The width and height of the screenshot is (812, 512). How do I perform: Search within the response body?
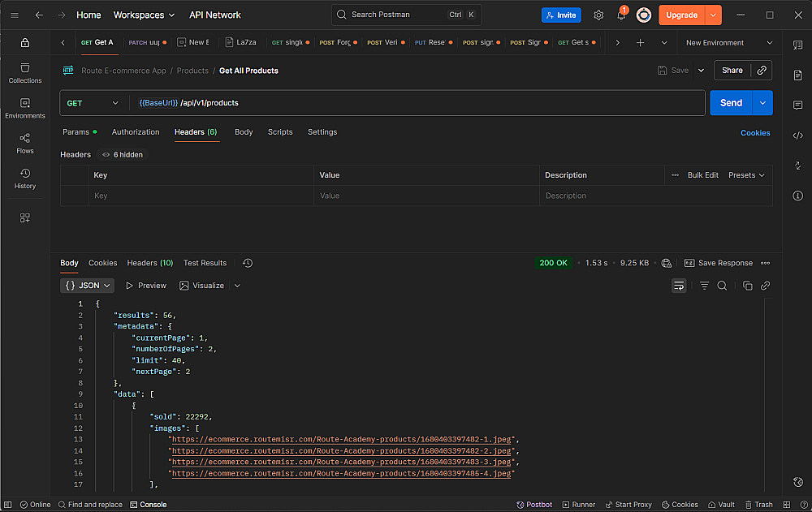(722, 286)
